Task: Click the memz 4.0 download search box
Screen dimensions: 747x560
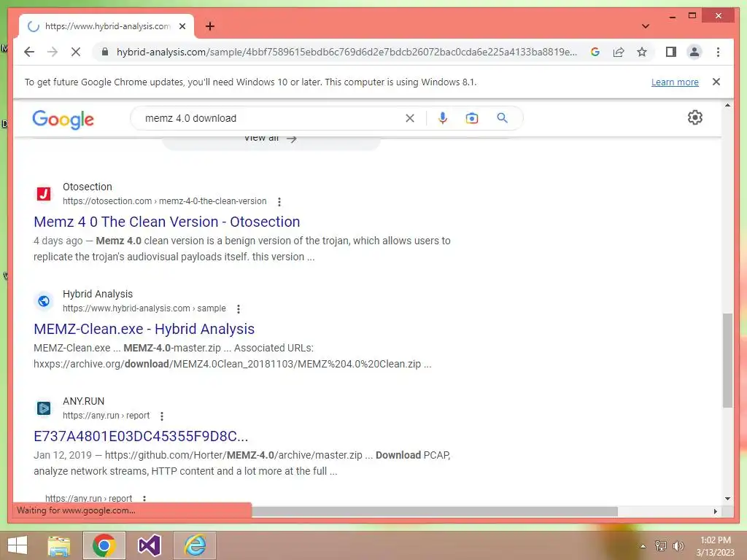Action: [x=271, y=118]
